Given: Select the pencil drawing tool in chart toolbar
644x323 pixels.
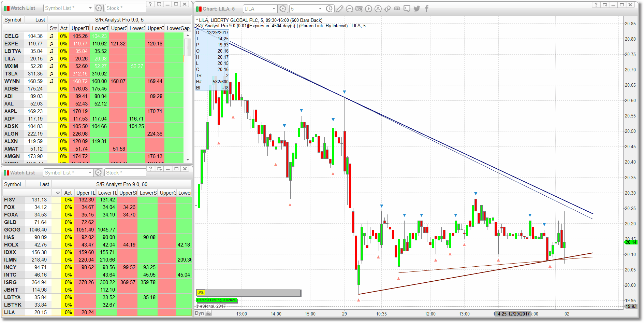Looking at the screenshot, I should click(340, 9).
